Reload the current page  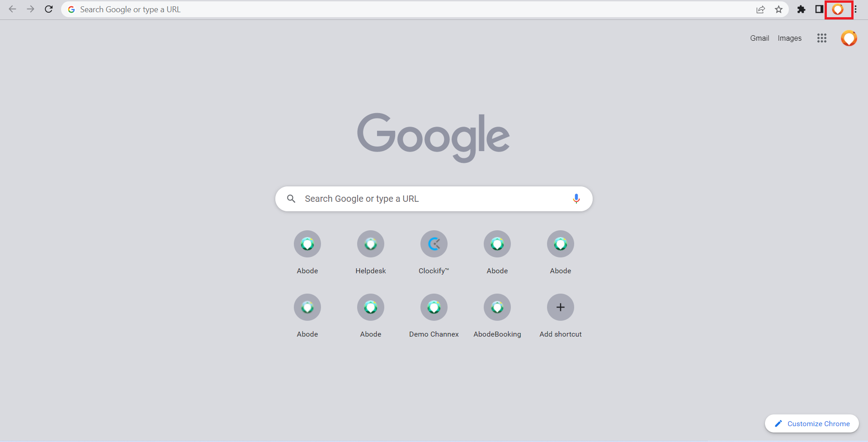(x=49, y=9)
